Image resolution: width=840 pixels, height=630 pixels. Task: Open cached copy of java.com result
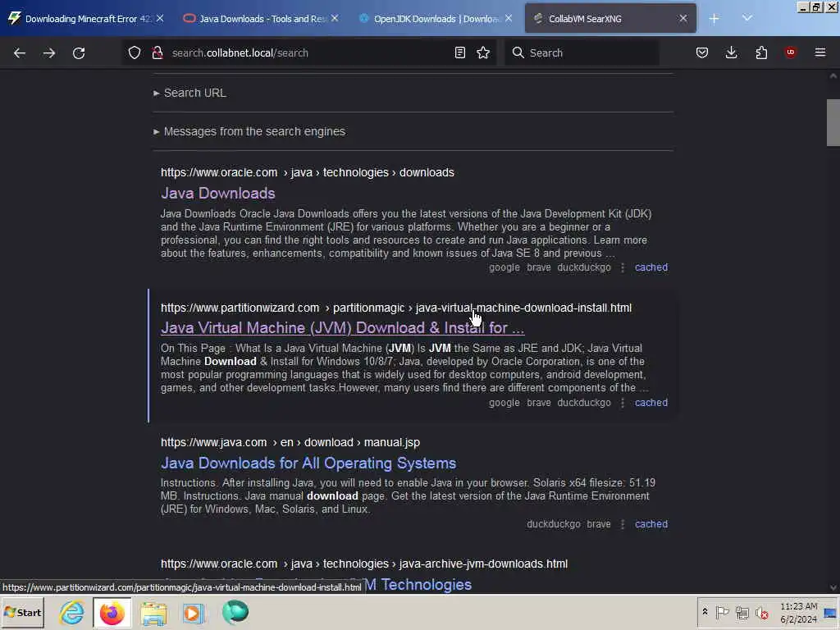[x=651, y=524]
